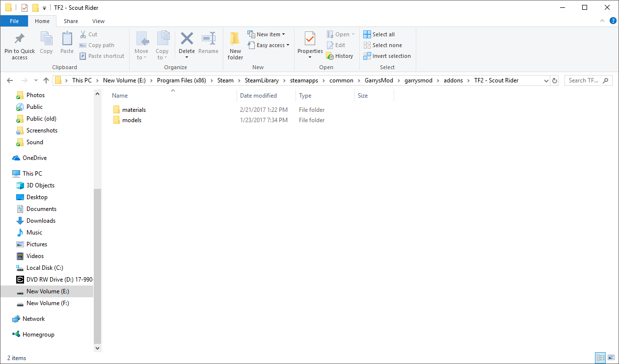This screenshot has width=619, height=364.
Task: Click the Paste ribbon icon
Action: [x=67, y=38]
